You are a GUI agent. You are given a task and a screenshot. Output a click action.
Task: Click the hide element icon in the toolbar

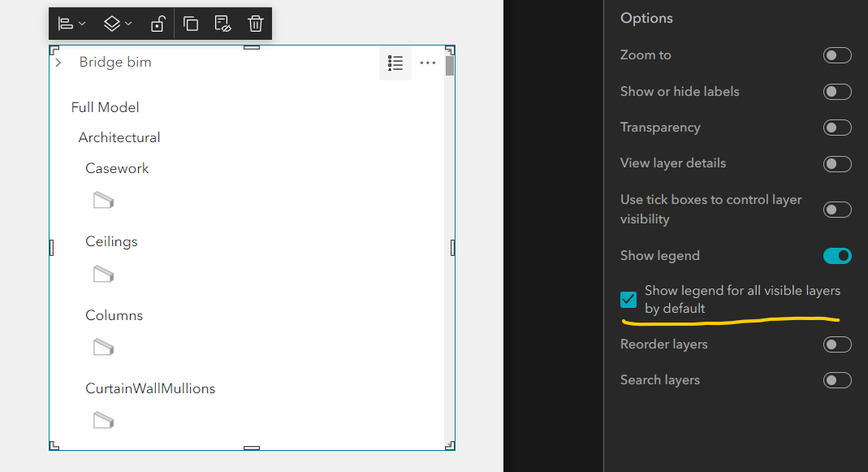222,24
